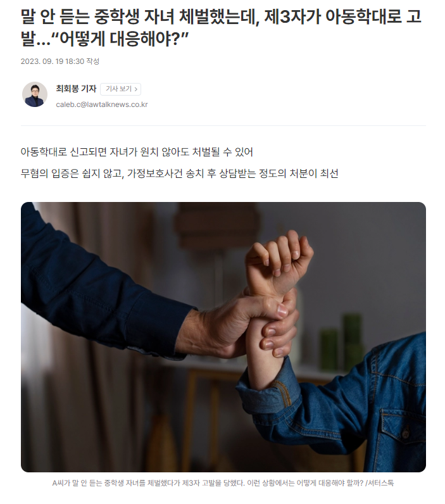
Task: Select the subheading starting 무혐의 입증은
Action: [179, 173]
